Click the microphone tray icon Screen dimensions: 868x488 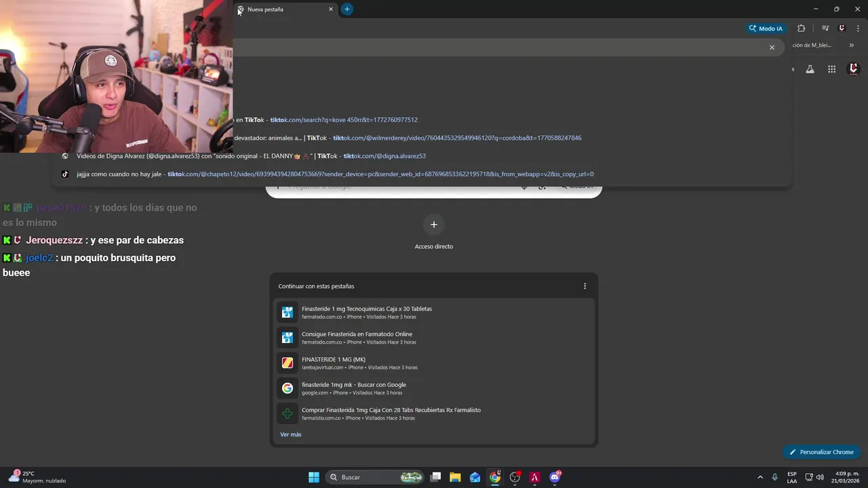(774, 477)
